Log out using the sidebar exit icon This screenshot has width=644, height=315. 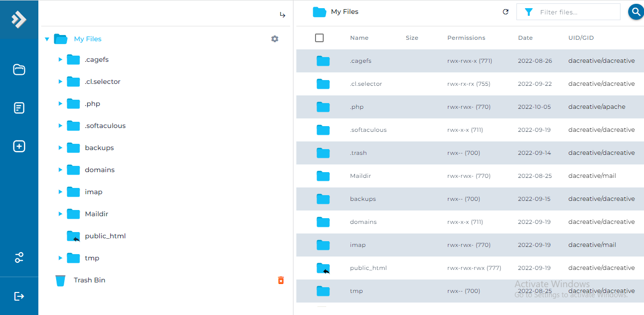(19, 296)
